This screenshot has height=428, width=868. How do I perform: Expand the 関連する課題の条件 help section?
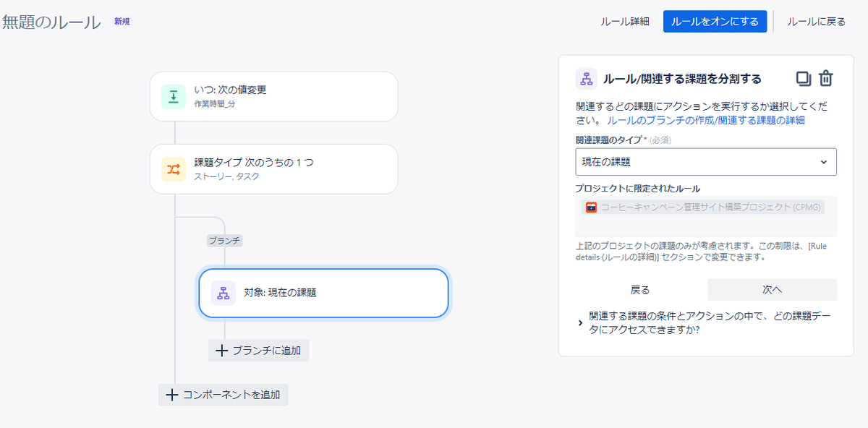pos(581,322)
